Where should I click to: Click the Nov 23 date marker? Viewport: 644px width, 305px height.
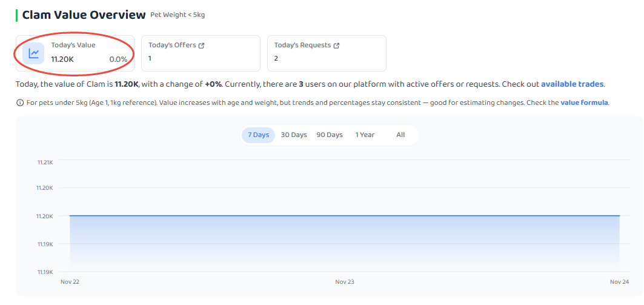[345, 282]
